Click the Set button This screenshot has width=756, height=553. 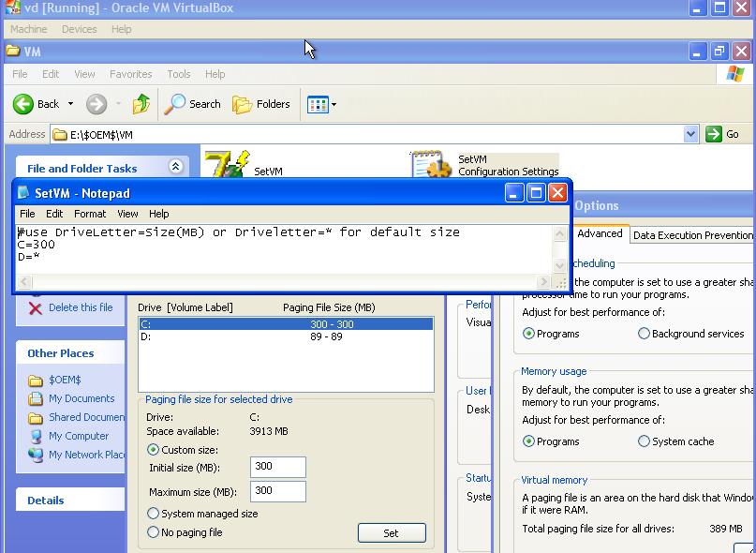pos(392,532)
